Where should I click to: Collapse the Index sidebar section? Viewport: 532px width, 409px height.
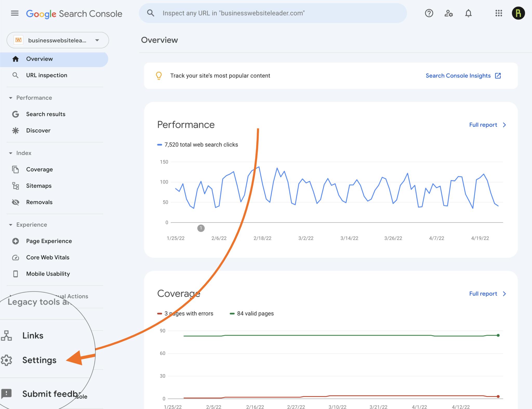(x=11, y=153)
